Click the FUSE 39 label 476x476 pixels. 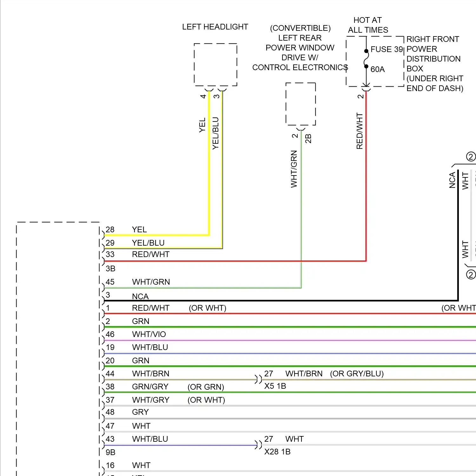click(387, 50)
